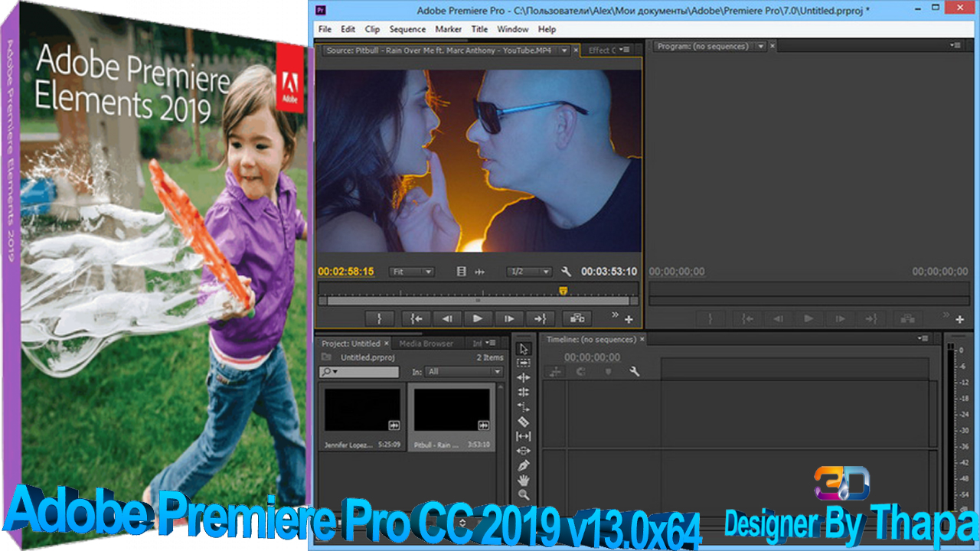The height and width of the screenshot is (551, 980).
Task: Click the Source playhead marker
Action: [x=563, y=290]
